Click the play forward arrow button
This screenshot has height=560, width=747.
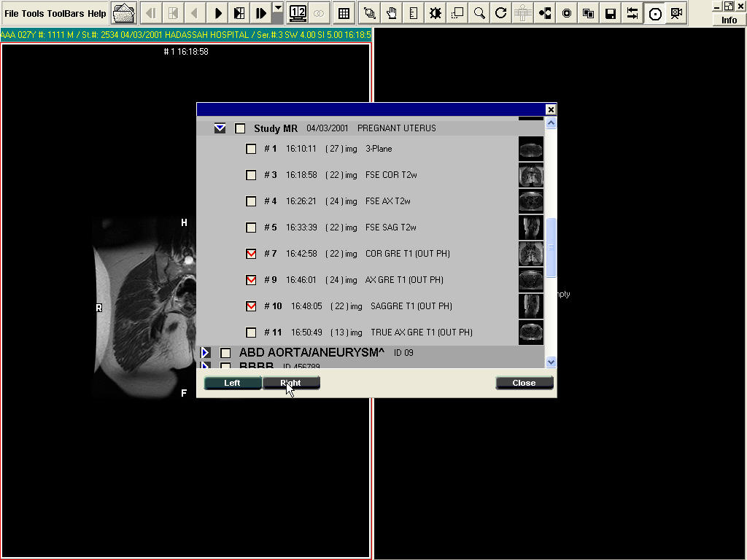(218, 13)
